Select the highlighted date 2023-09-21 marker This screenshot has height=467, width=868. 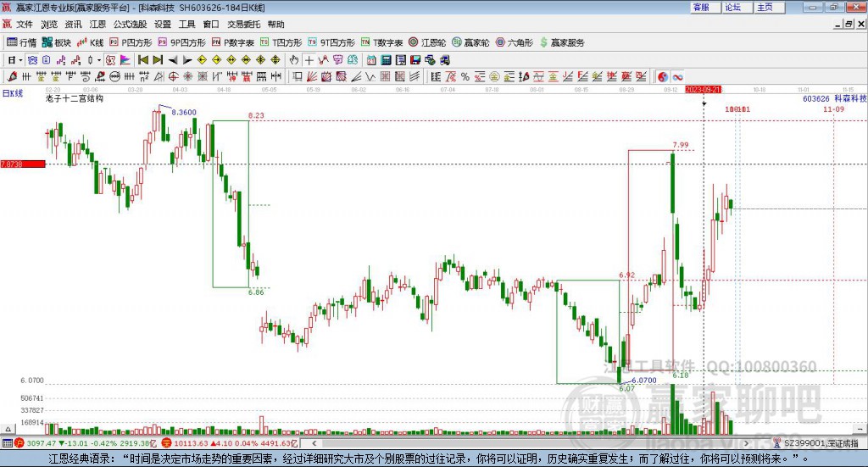pyautogui.click(x=703, y=90)
